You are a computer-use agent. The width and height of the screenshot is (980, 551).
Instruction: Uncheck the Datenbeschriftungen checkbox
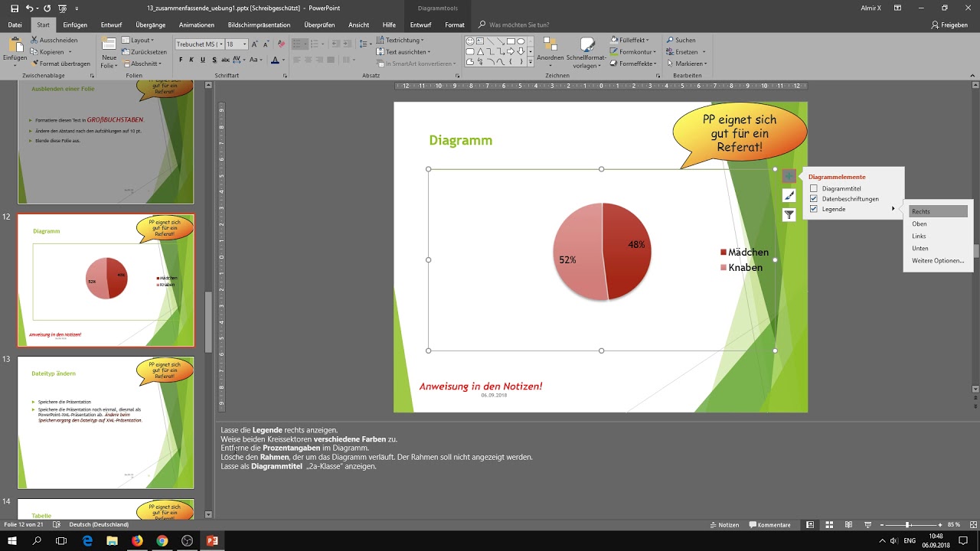tap(814, 198)
